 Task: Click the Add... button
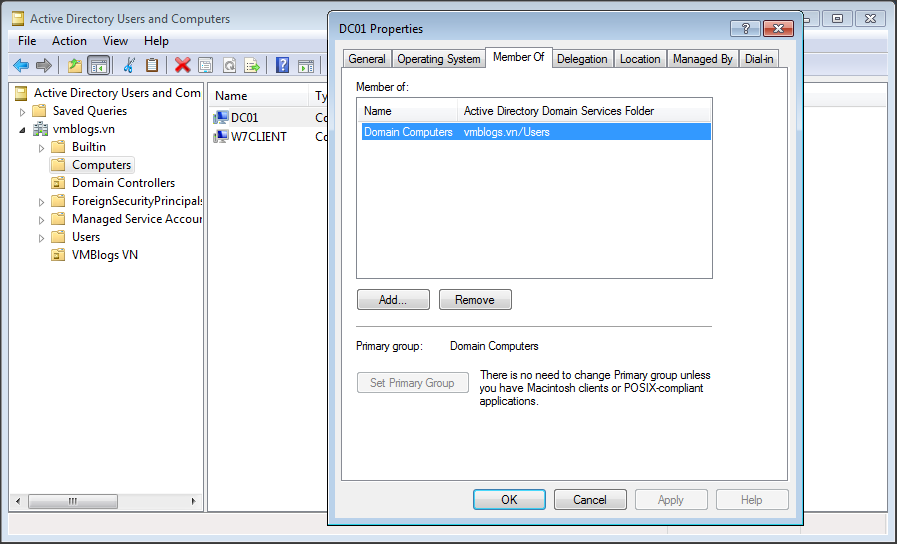coord(393,300)
